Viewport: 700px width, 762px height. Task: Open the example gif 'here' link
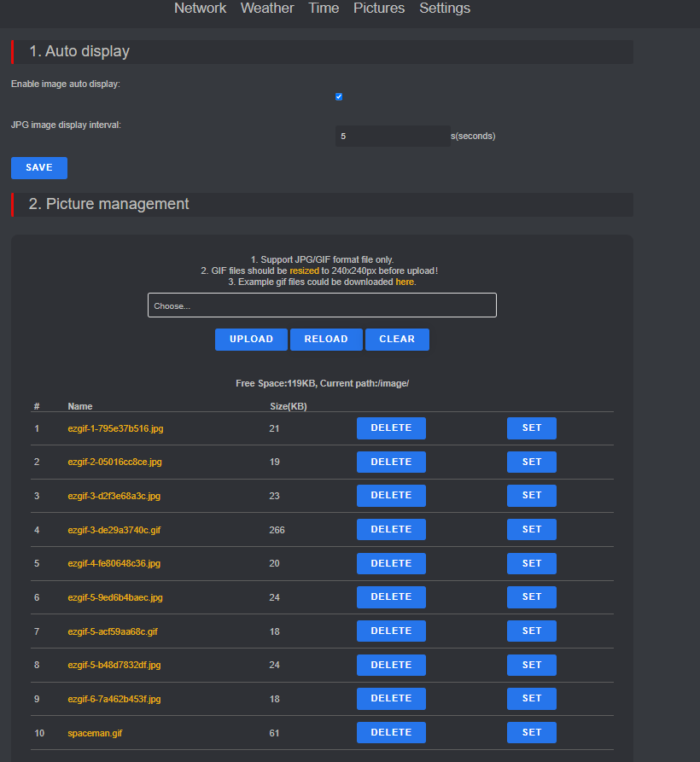pos(405,282)
